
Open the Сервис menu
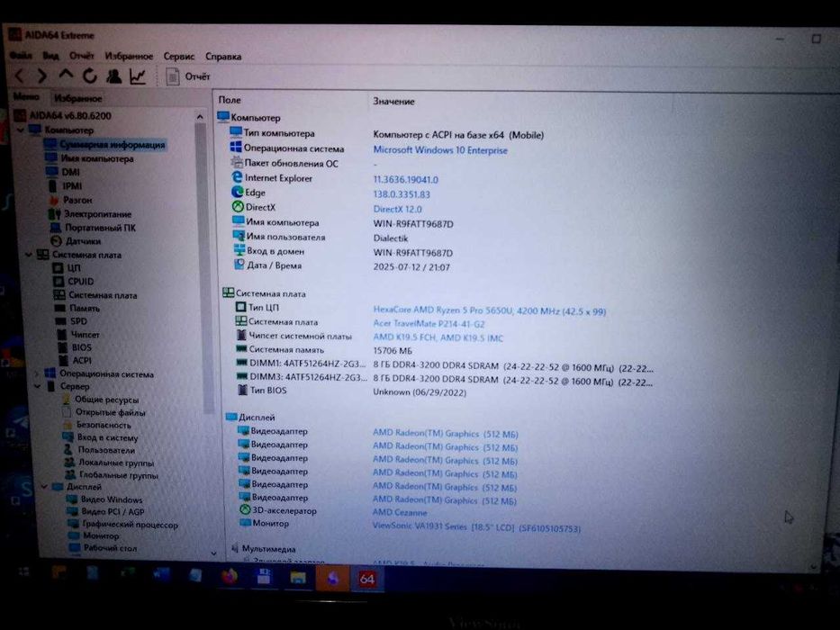click(x=179, y=56)
